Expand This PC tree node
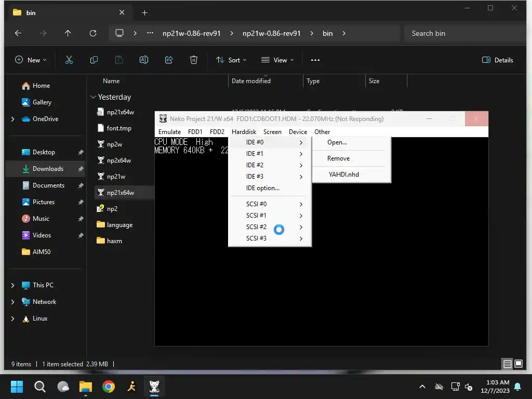The width and height of the screenshot is (532, 399). [13, 285]
